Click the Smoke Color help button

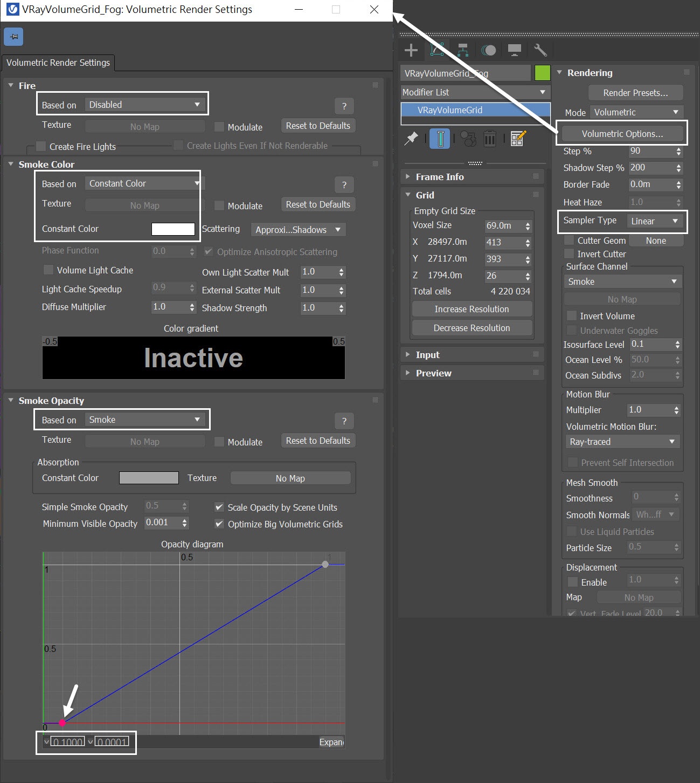(344, 185)
